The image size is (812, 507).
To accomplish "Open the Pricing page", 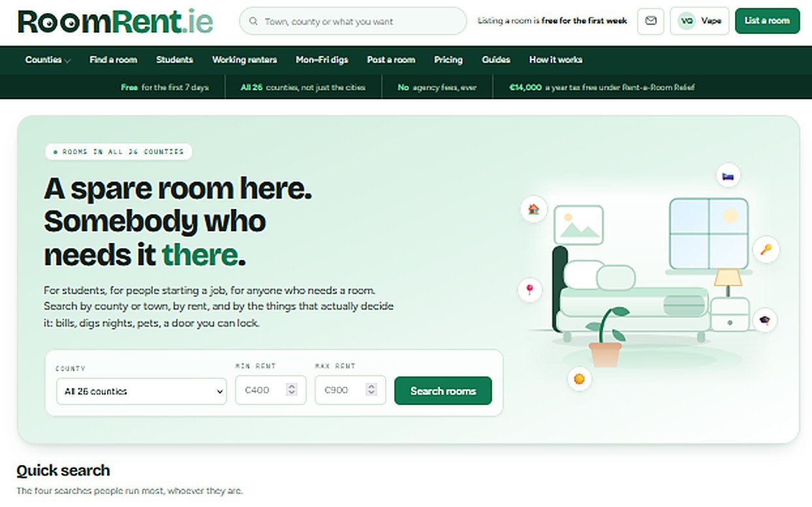I will [x=448, y=59].
